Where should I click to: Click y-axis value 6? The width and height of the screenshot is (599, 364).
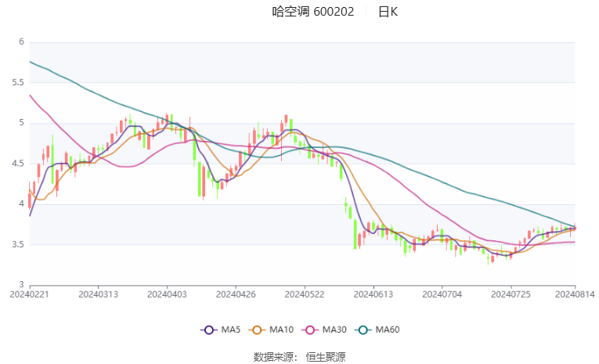[21, 41]
